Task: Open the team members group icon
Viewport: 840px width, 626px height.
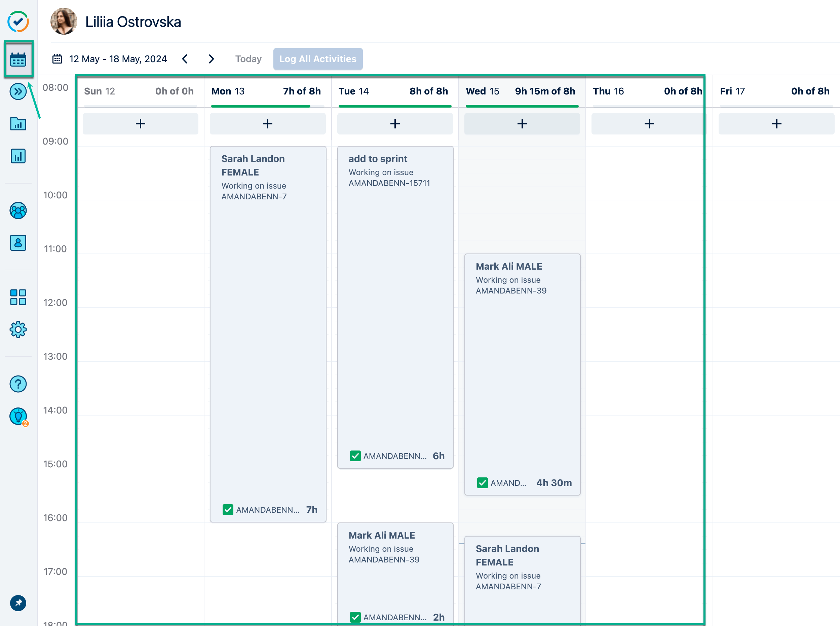Action: 18,211
